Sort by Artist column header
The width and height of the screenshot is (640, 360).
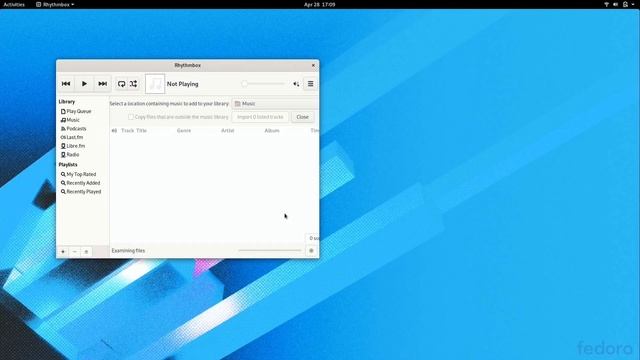coord(228,131)
